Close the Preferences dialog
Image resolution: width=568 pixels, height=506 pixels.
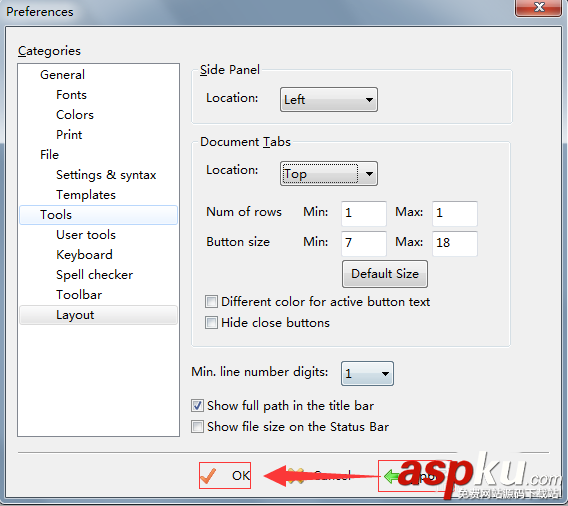tap(539, 7)
